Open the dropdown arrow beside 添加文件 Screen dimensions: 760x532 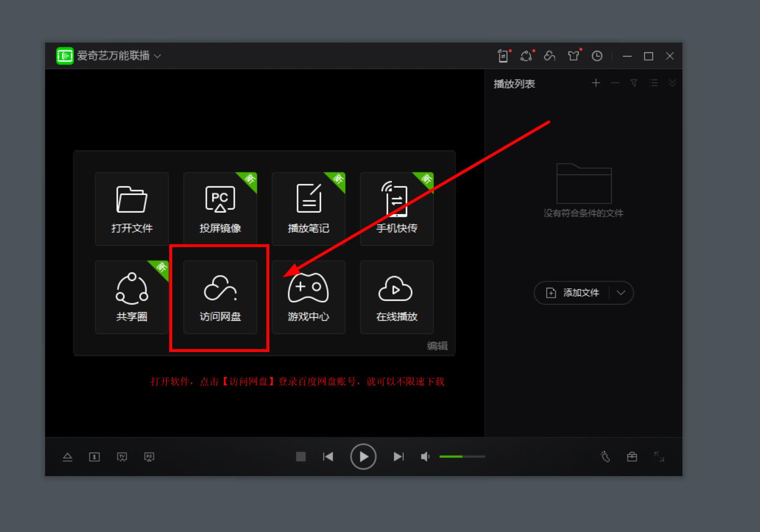(x=621, y=293)
